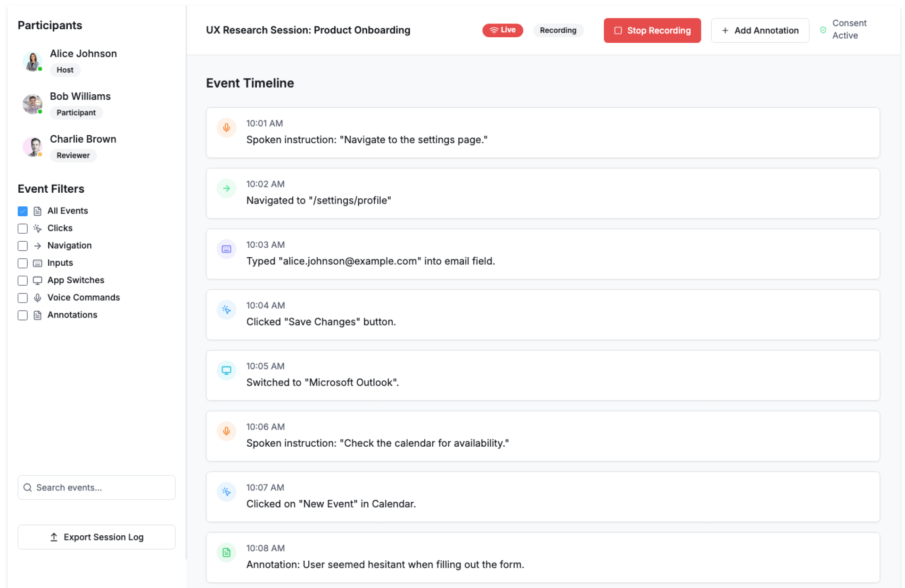Check the Voice Commands filter
905x588 pixels.
click(23, 298)
